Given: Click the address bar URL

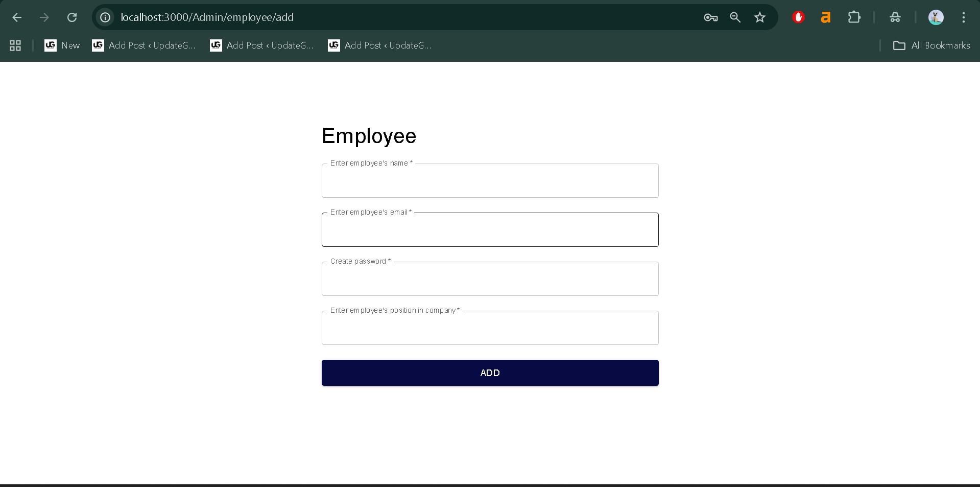Looking at the screenshot, I should [207, 17].
